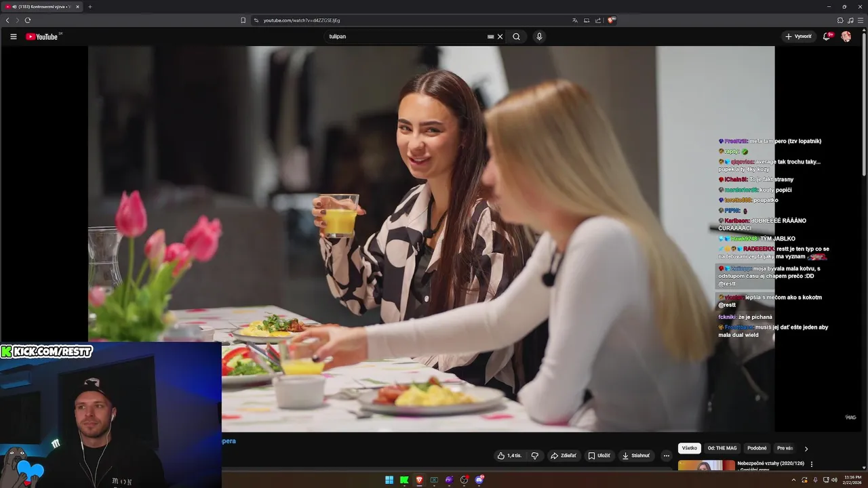Open Discord from the taskbar
Viewport: 868px width, 488px height.
pyautogui.click(x=479, y=480)
